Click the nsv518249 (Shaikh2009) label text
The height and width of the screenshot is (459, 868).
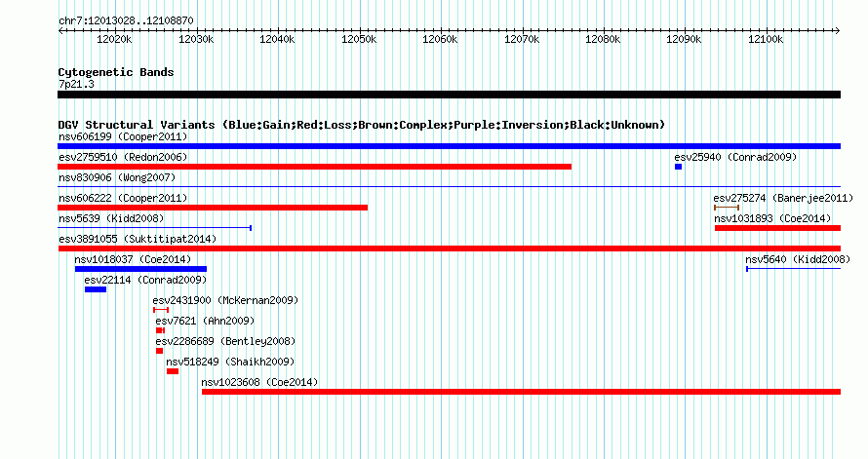[x=230, y=362]
